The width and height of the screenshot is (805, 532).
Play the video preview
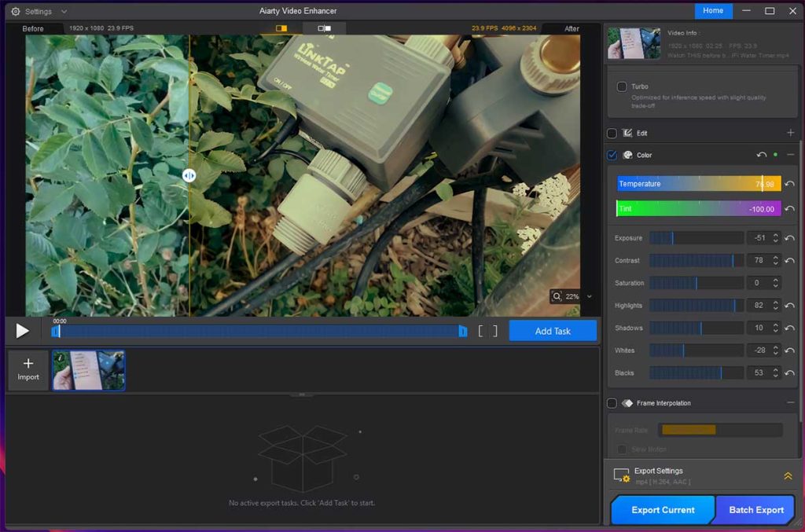pos(22,331)
